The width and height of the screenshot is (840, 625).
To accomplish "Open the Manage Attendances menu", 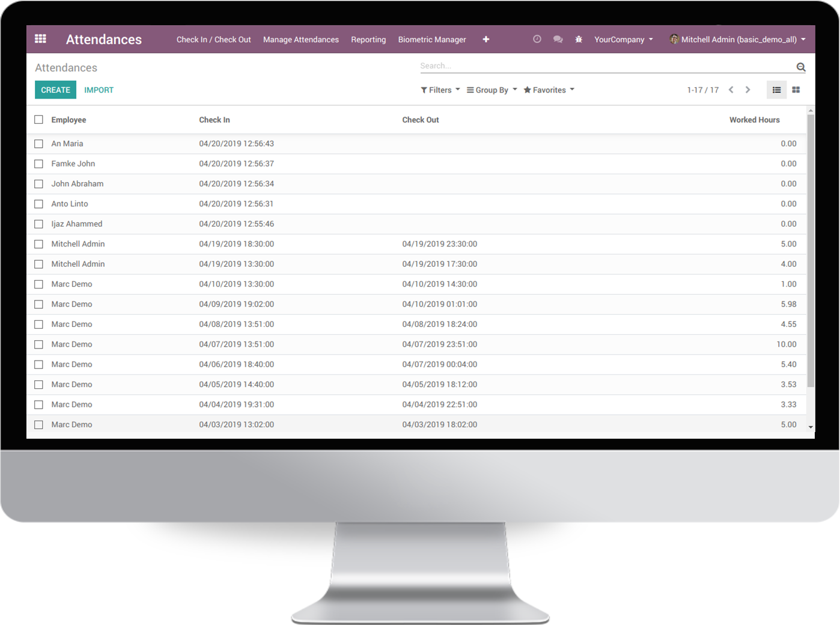I will [301, 40].
